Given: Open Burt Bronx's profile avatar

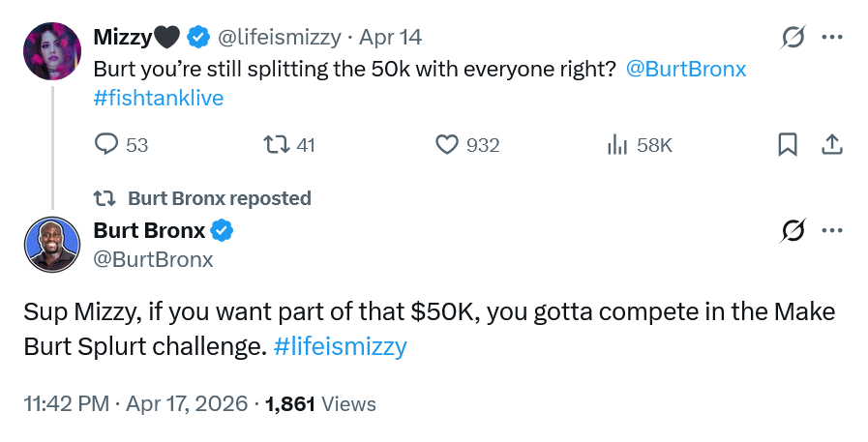Looking at the screenshot, I should coord(51,245).
